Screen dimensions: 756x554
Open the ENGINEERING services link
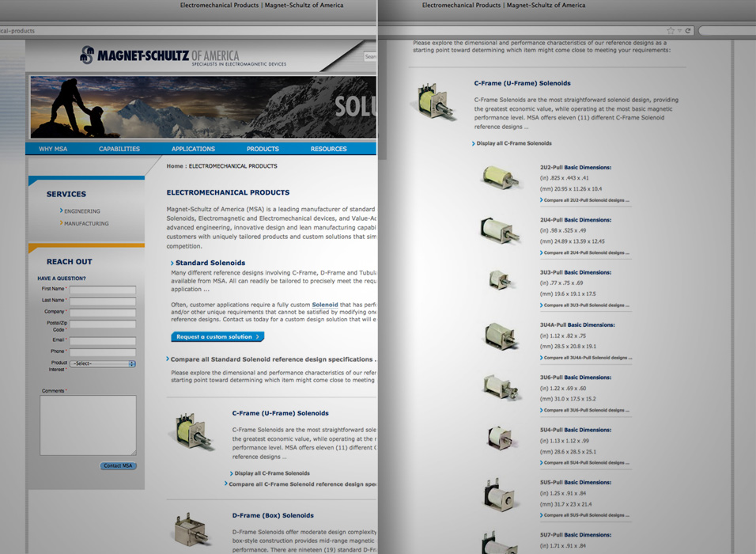coord(82,211)
